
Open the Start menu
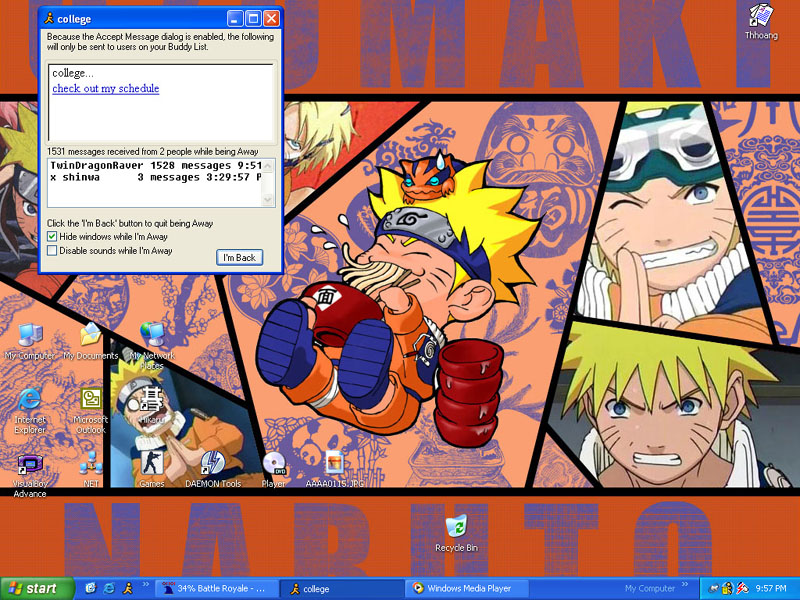pos(36,589)
